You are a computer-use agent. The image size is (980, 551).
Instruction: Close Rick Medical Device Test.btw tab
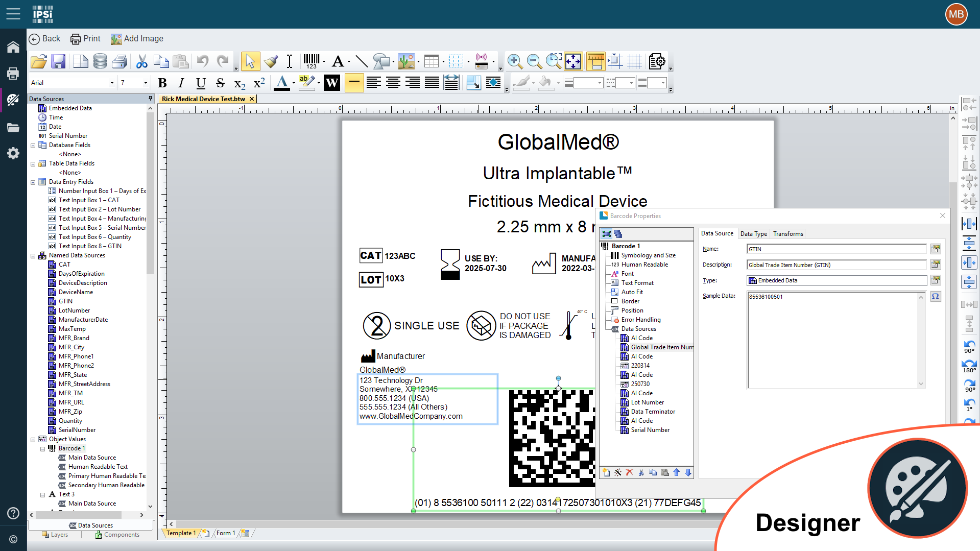(x=252, y=99)
